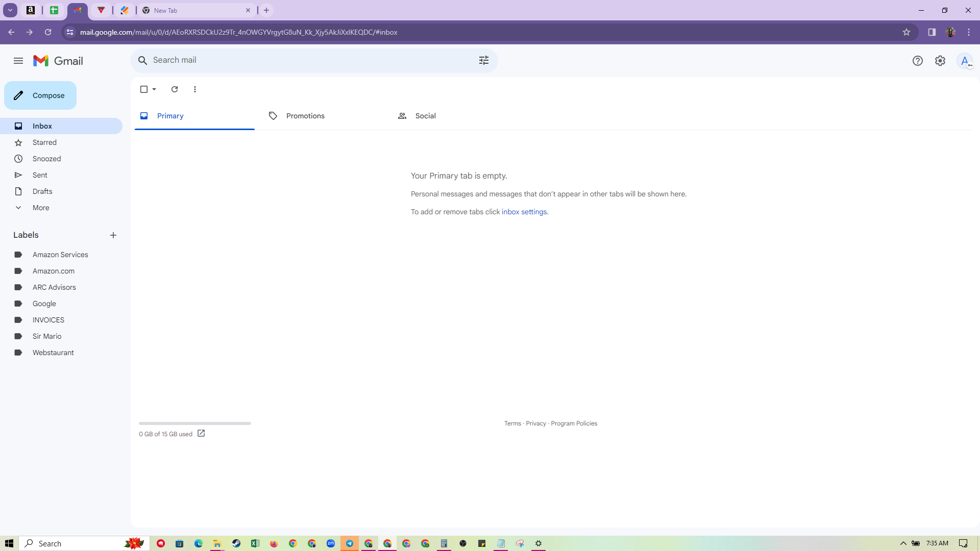Viewport: 980px width, 551px height.
Task: Expand the More folders list
Action: [61, 208]
